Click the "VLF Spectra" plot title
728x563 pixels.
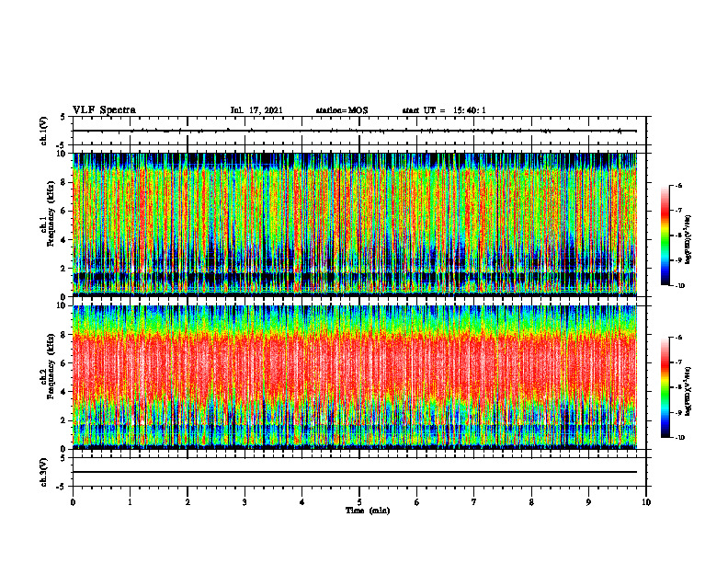point(104,110)
